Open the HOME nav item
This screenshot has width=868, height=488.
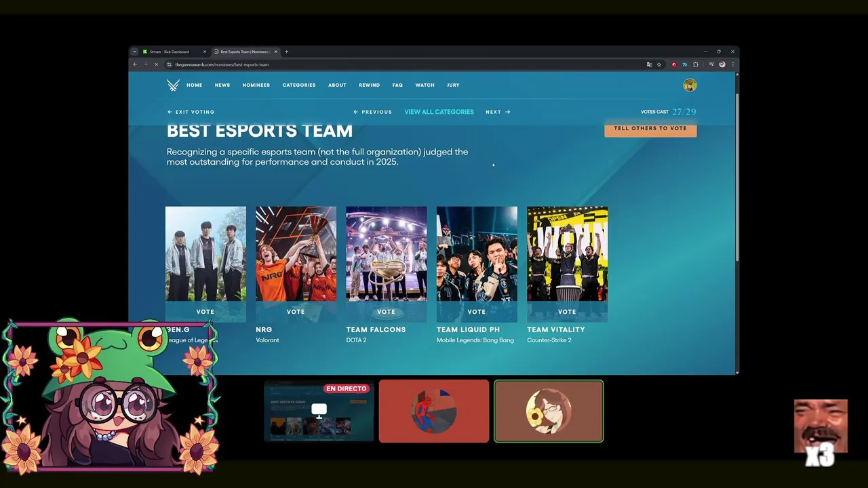click(x=195, y=85)
